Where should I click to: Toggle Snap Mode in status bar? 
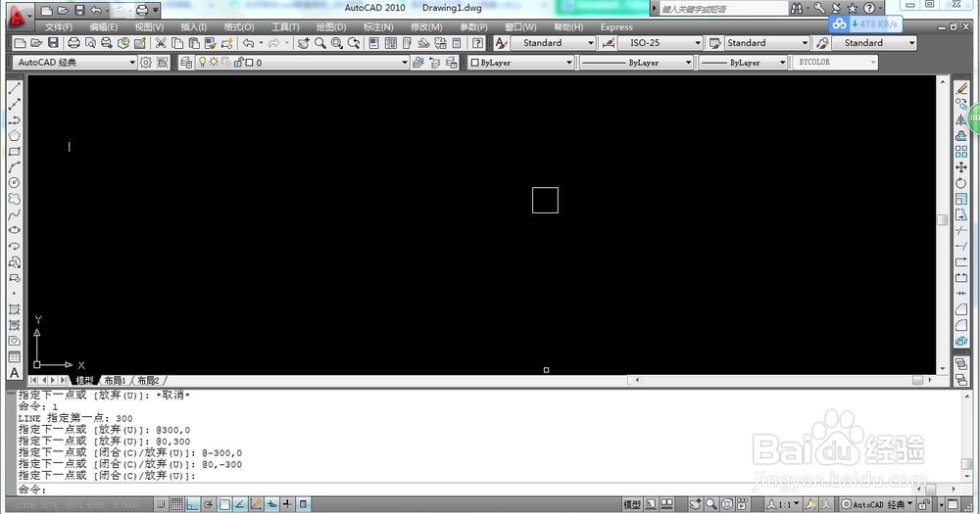pos(162,504)
